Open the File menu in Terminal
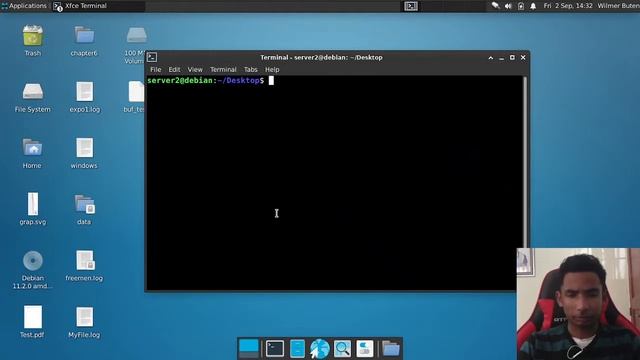 tap(156, 69)
